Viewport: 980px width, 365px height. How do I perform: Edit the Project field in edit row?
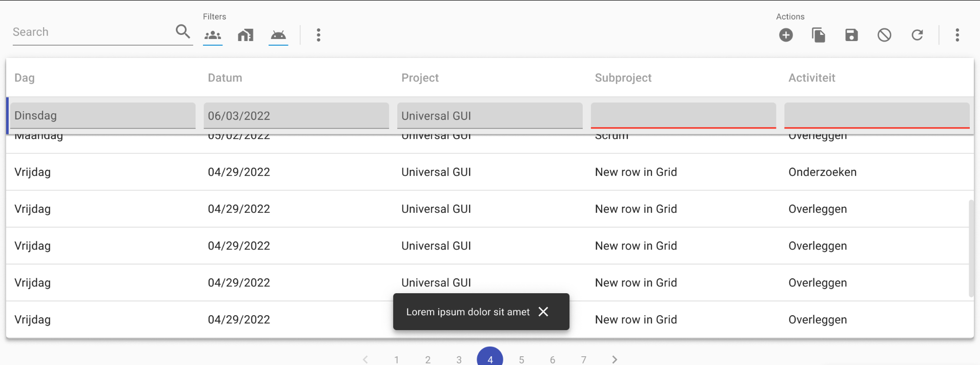pos(490,115)
